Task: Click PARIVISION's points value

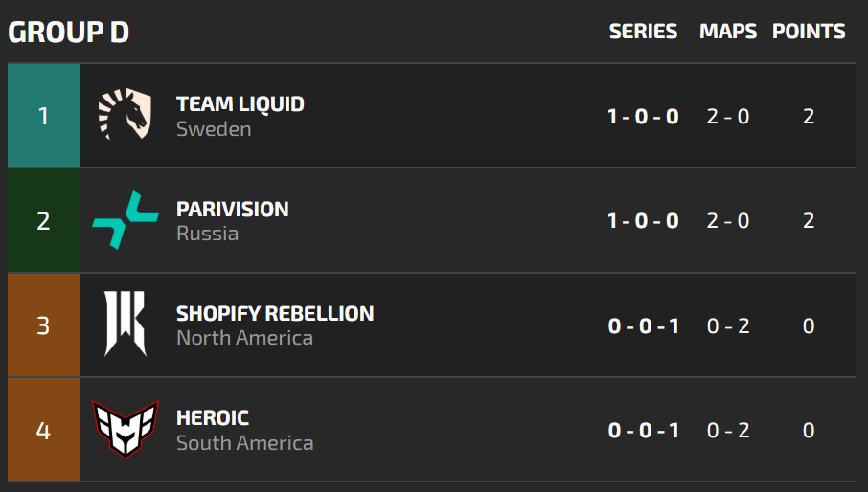Action: click(x=809, y=221)
